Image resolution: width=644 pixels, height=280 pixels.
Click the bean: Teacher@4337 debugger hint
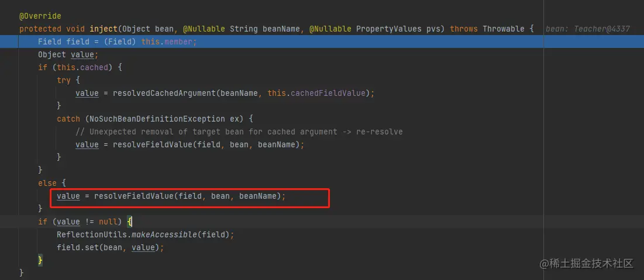[587, 29]
